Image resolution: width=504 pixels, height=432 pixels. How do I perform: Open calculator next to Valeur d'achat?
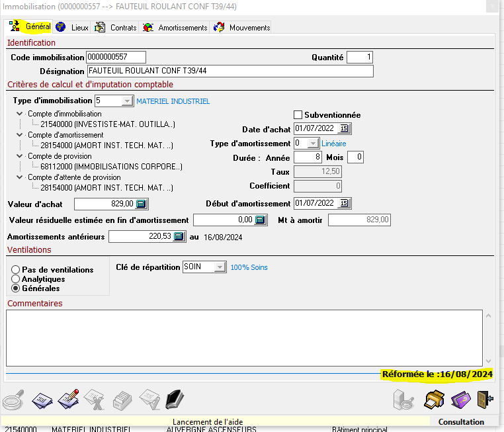[141, 204]
